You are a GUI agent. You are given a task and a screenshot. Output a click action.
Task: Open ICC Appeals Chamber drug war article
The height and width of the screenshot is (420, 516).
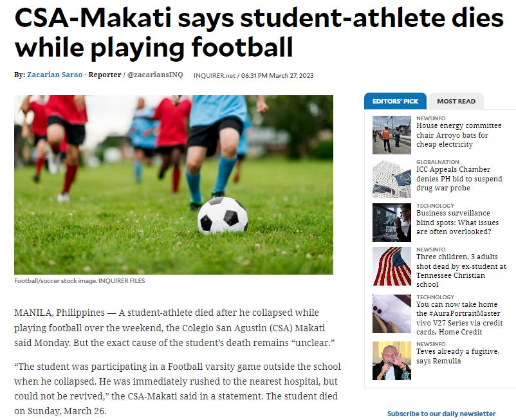coord(459,179)
